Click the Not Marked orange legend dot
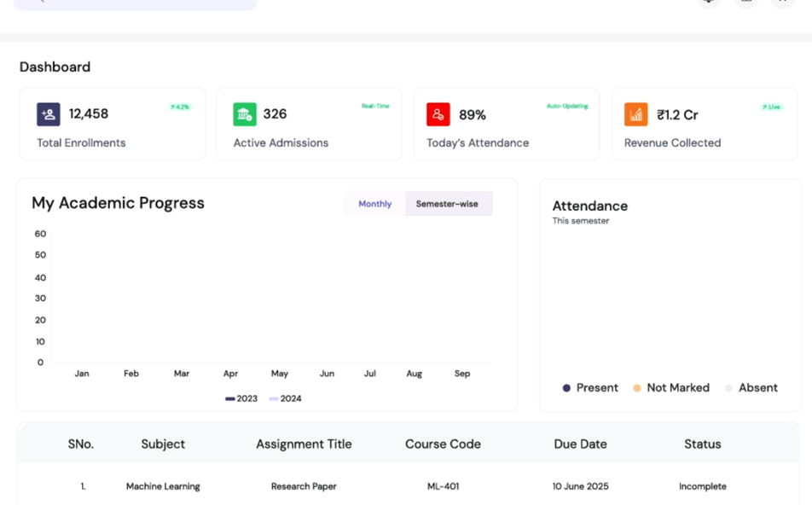This screenshot has height=505, width=812. click(637, 388)
